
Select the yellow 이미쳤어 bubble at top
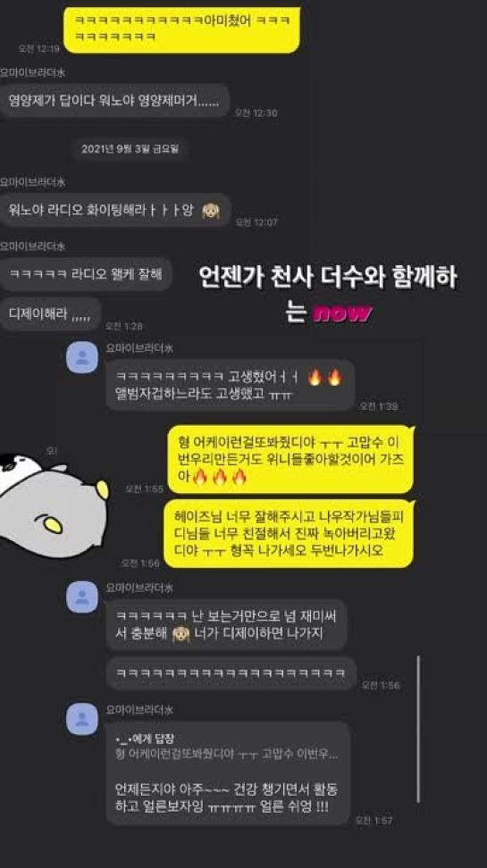[181, 29]
